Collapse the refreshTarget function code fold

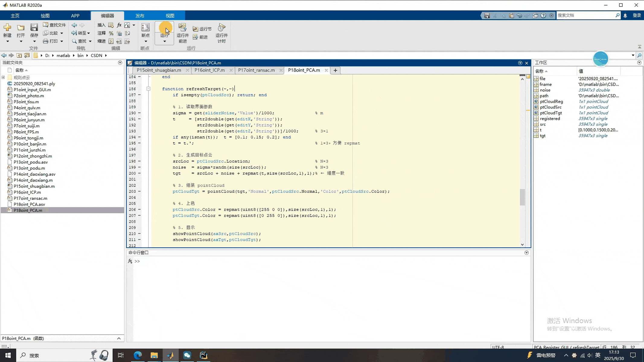pos(148,89)
